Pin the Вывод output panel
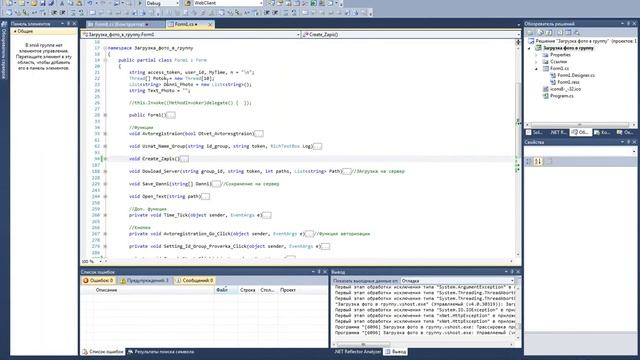The width and height of the screenshot is (640, 360). (513, 272)
